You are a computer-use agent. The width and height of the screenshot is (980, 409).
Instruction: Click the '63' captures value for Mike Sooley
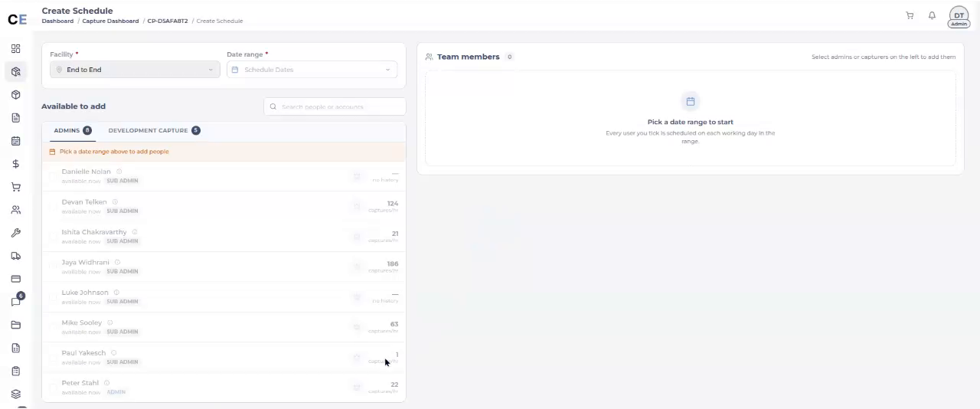(x=394, y=324)
